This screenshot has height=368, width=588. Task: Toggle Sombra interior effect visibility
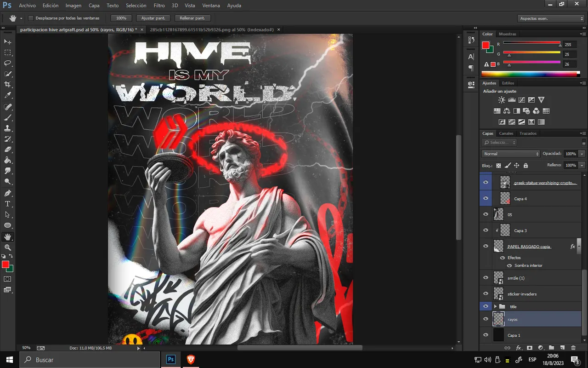[x=509, y=265]
